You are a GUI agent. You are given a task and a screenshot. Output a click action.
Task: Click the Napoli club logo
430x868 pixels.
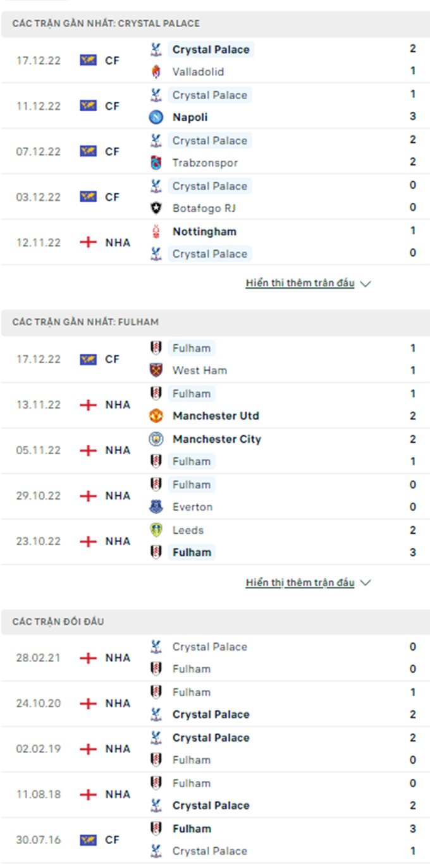pos(156,118)
